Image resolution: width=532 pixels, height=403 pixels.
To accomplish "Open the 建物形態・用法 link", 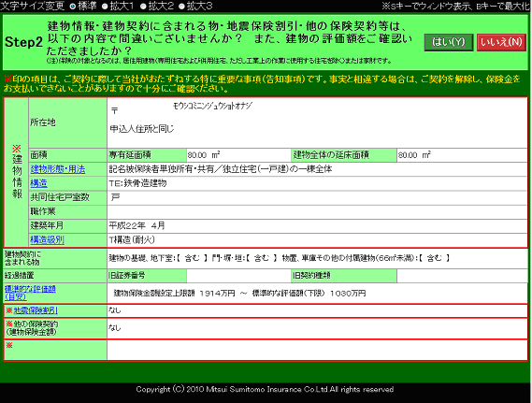I will (x=58, y=169).
